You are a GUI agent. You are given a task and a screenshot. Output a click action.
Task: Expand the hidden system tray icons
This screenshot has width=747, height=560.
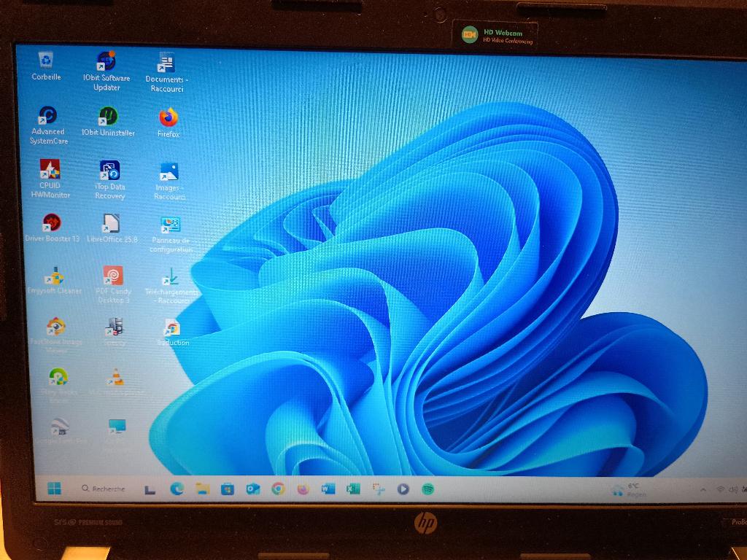click(x=703, y=489)
